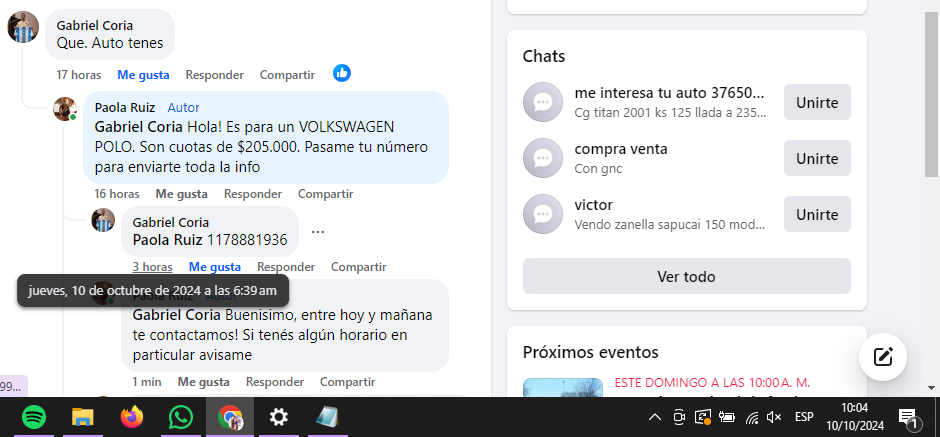
Task: Click the phone number 1178881936 text
Action: coord(247,240)
